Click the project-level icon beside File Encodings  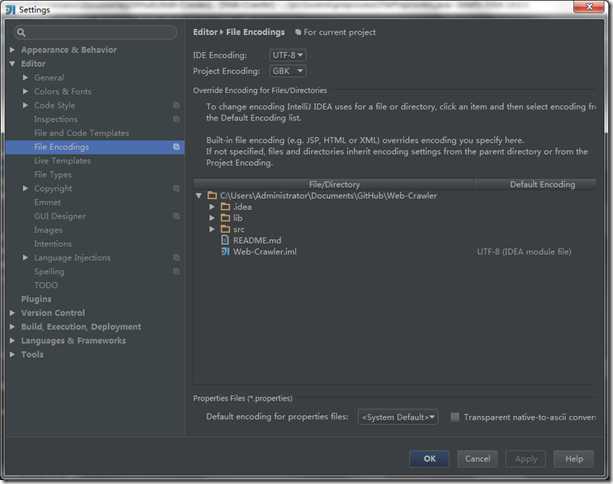[x=176, y=147]
